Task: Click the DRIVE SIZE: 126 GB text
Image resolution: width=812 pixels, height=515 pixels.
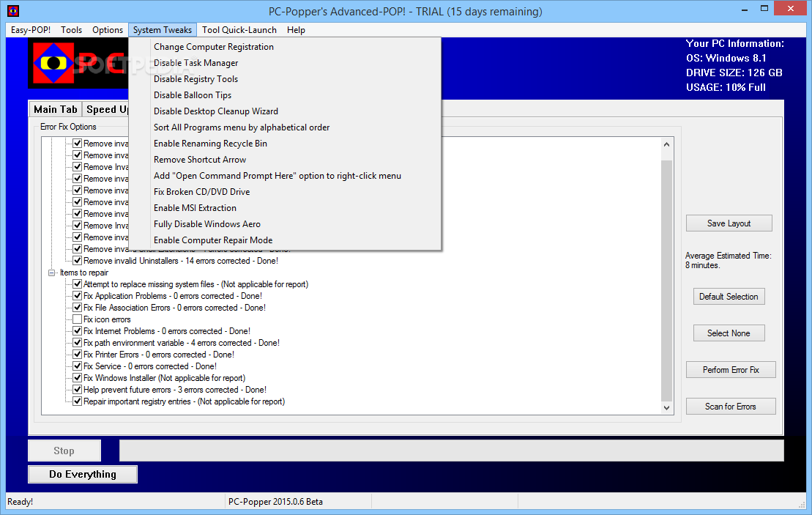Action: pyautogui.click(x=734, y=73)
